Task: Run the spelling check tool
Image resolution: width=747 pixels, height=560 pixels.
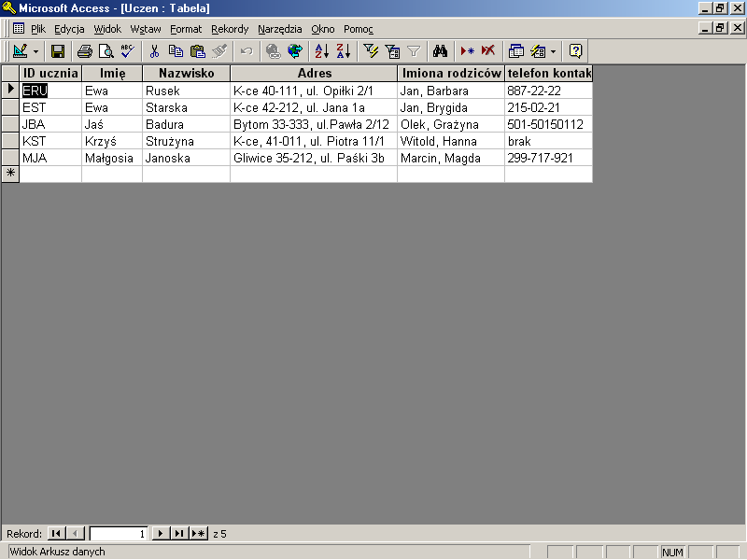Action: pyautogui.click(x=128, y=51)
